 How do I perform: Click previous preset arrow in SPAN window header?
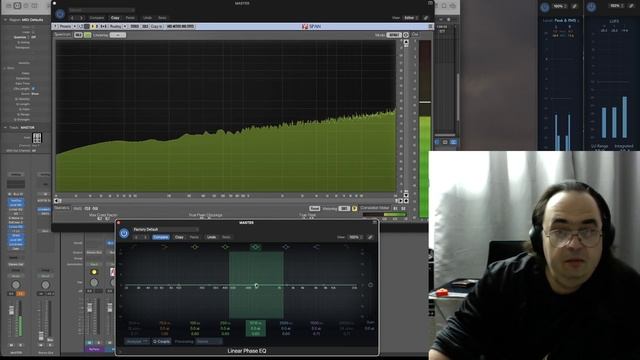pos(72,18)
